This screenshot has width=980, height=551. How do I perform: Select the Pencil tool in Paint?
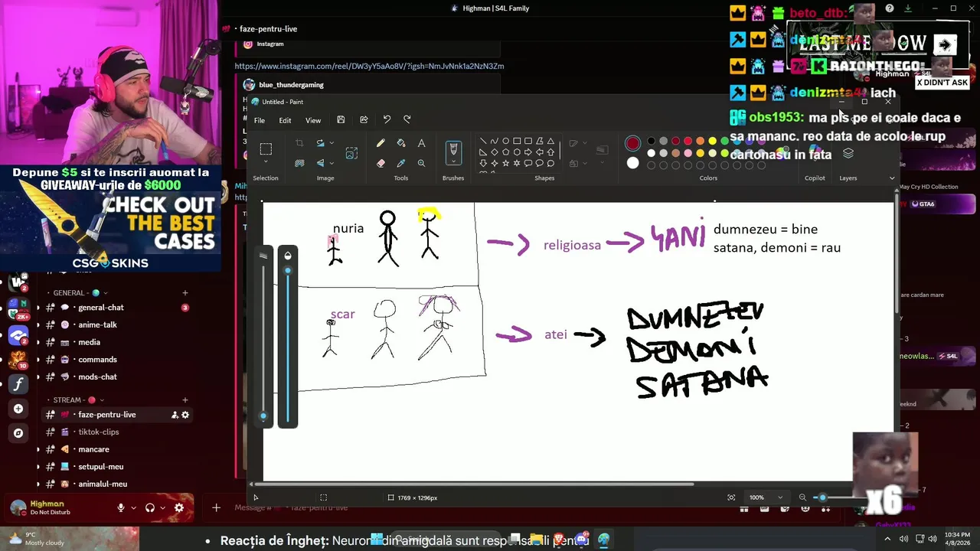(381, 143)
